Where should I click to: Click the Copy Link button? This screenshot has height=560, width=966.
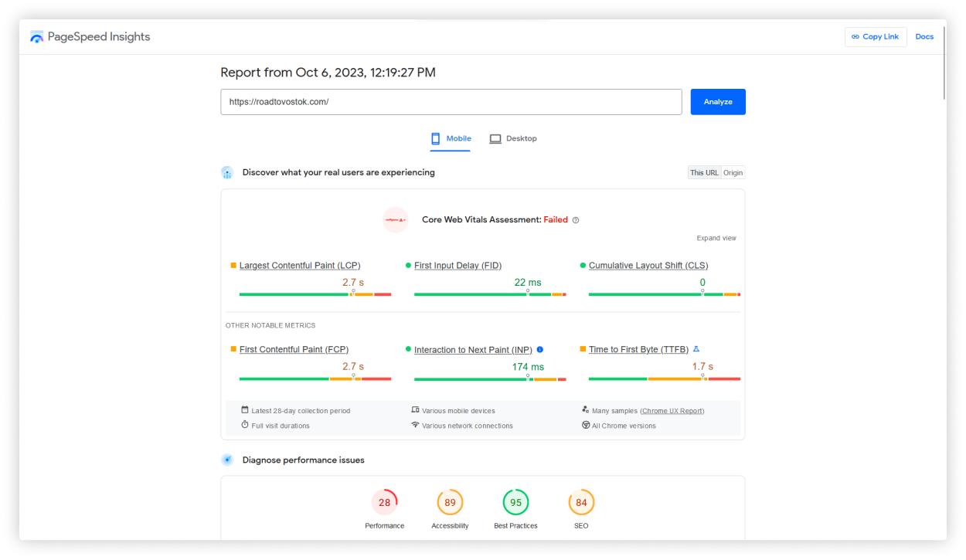(876, 37)
